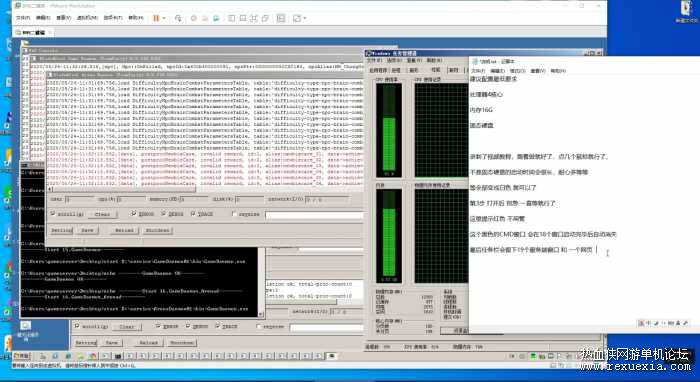Toggle the library panel icon in VMware toolbar
This screenshot has height=382, width=700.
(231, 18)
